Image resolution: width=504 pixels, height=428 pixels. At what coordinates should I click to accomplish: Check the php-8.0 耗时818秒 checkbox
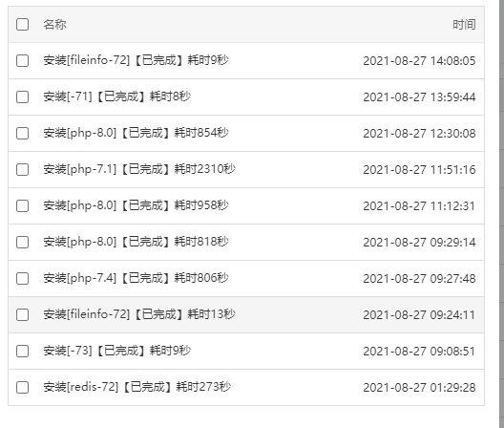(22, 243)
